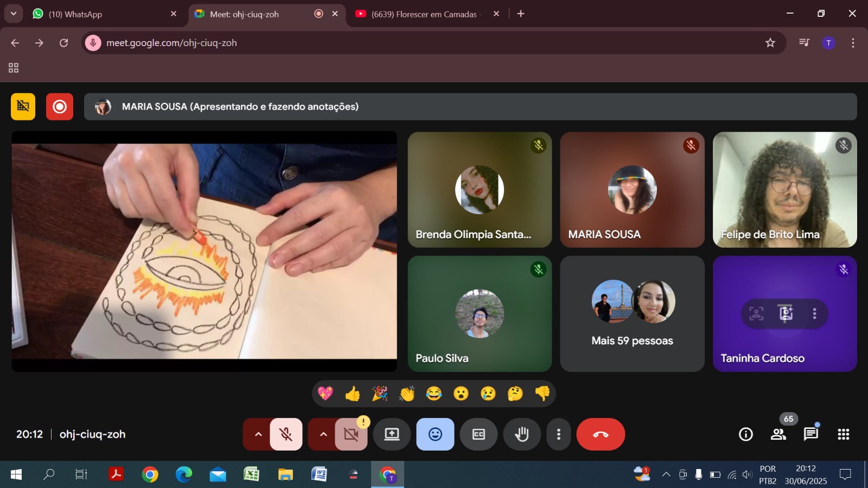
Task: Open three-dot options on Taninha Cardoso tile
Action: [814, 313]
